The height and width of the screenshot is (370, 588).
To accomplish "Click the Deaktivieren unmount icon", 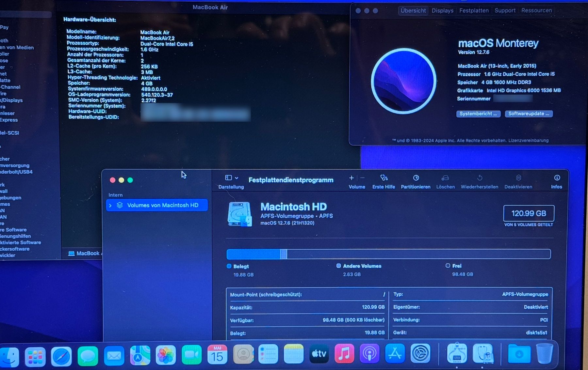I will [518, 178].
